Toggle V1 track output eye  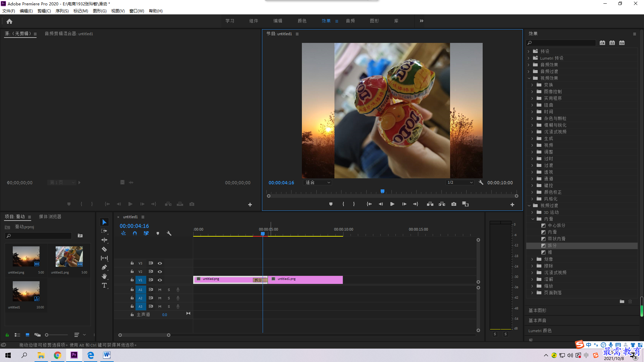160,280
